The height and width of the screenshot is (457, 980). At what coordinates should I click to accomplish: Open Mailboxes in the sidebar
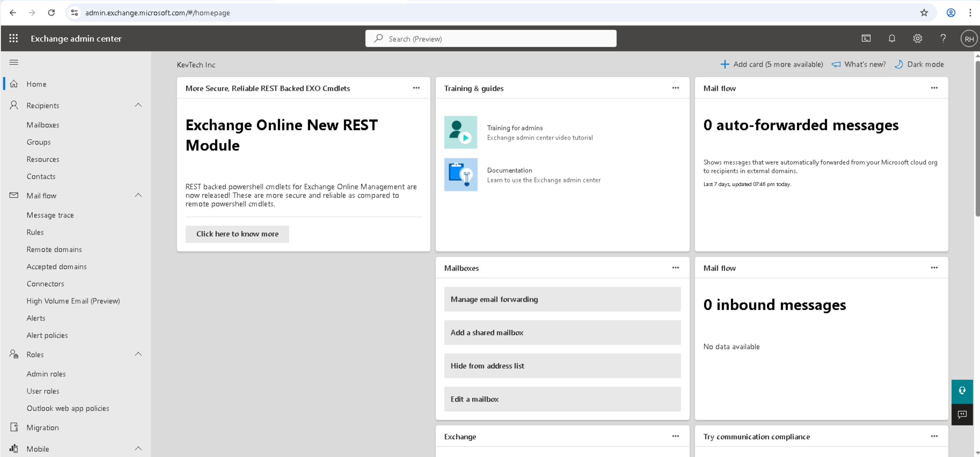[43, 125]
